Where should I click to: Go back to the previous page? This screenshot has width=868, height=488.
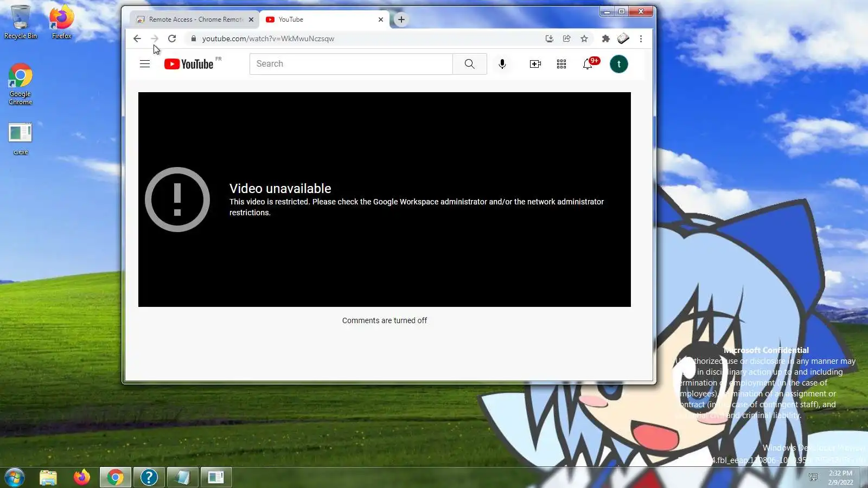pos(137,38)
